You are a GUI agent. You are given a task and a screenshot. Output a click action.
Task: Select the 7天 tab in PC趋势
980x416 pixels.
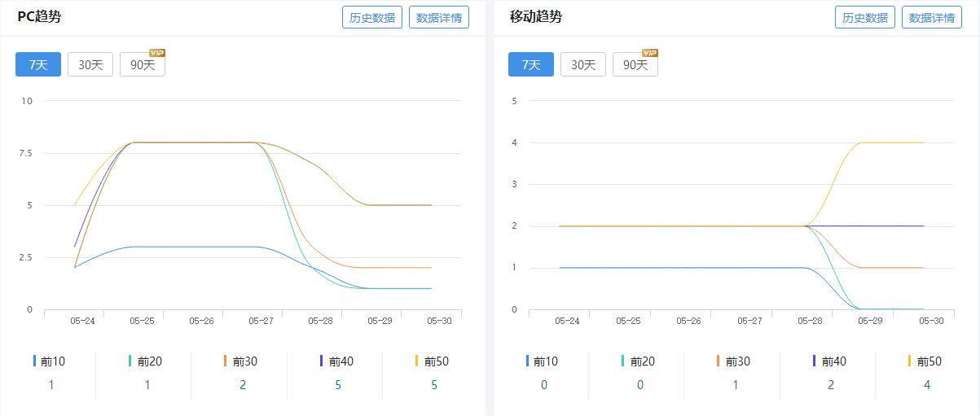[38, 65]
